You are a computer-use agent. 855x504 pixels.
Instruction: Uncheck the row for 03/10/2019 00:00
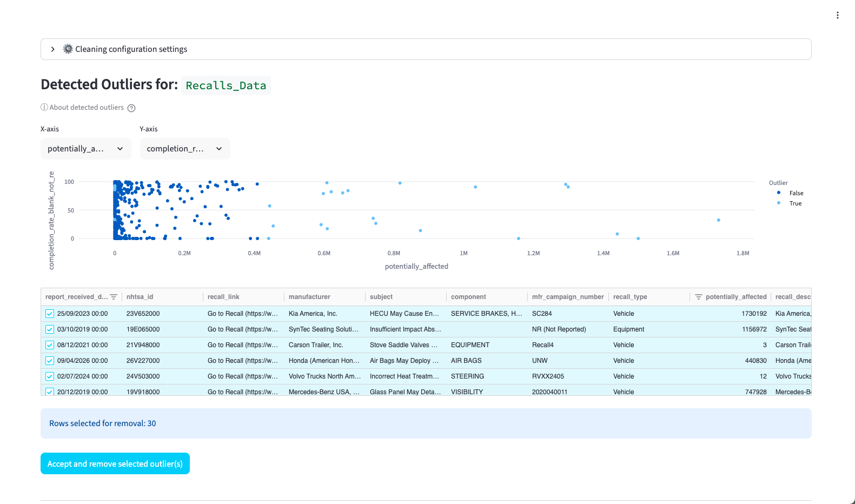point(50,329)
